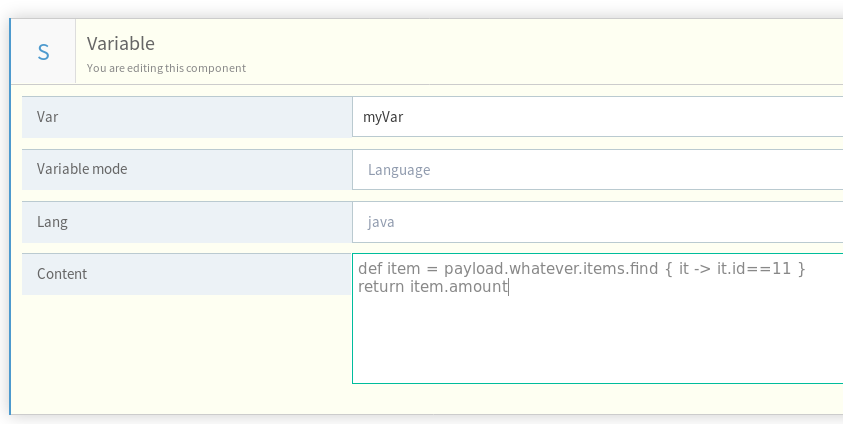Expand the Lang dropdown showing java
Screen dimensions: 843x424
point(597,221)
